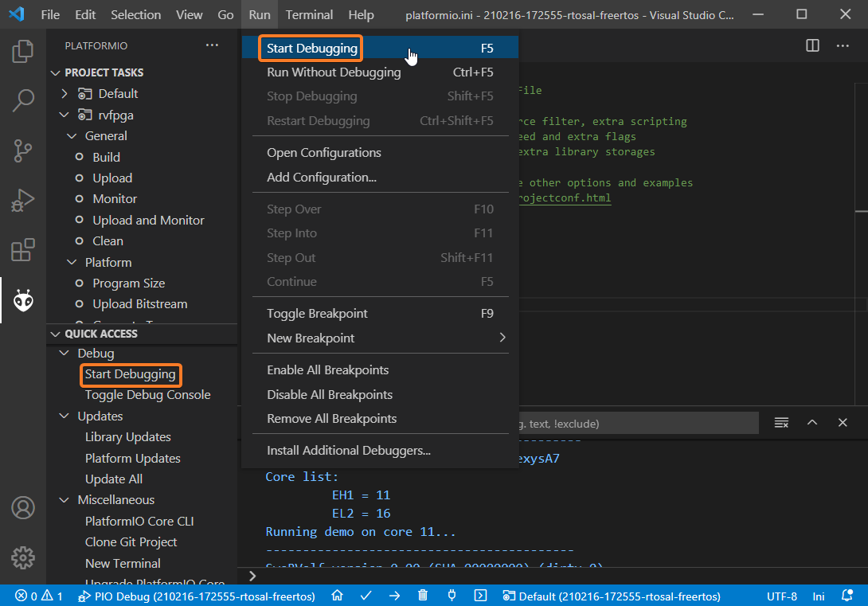Open the Help menu
Image resolution: width=868 pixels, height=606 pixels.
point(361,15)
